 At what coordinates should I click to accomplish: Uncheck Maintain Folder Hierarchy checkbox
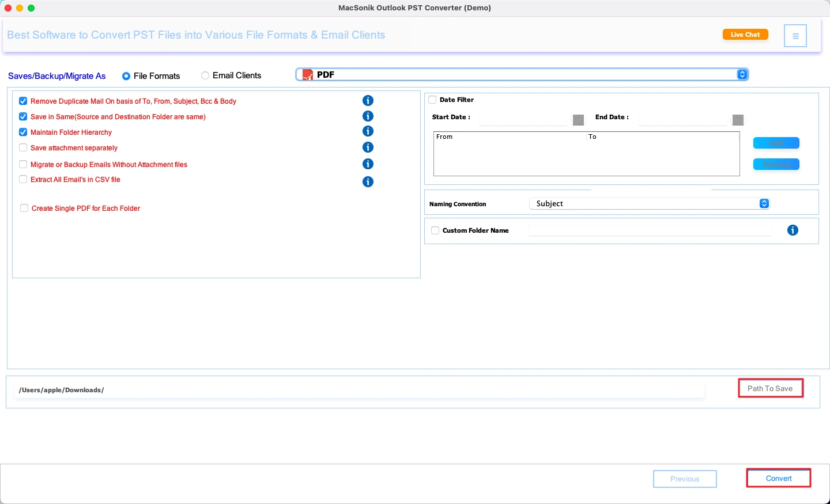click(23, 132)
